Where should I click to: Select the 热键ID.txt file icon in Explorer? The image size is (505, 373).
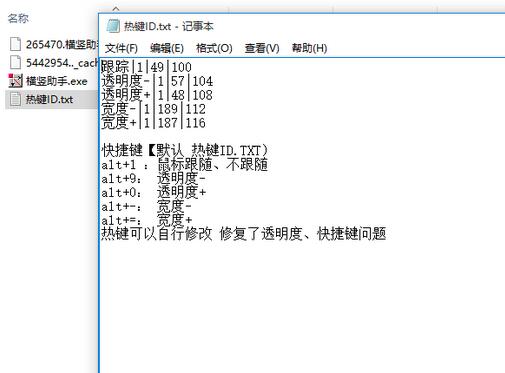click(15, 99)
